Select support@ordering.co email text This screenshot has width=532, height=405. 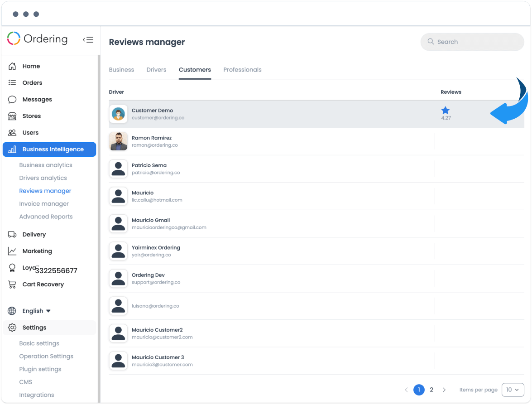(x=156, y=282)
